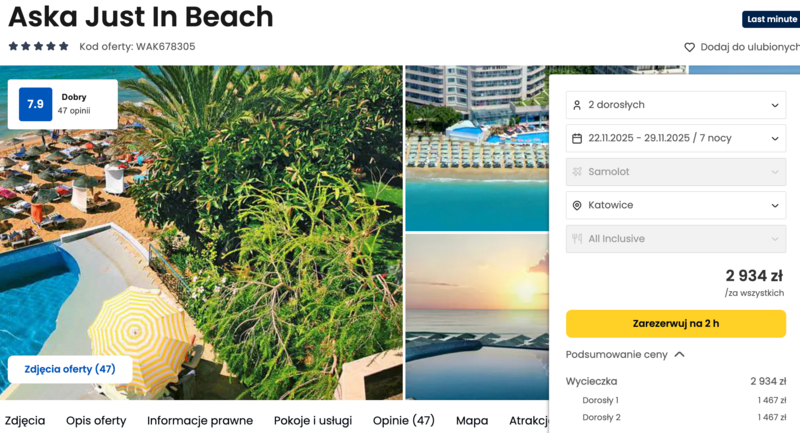Switch to the Opis oferty tab
The width and height of the screenshot is (800, 433).
coord(96,421)
